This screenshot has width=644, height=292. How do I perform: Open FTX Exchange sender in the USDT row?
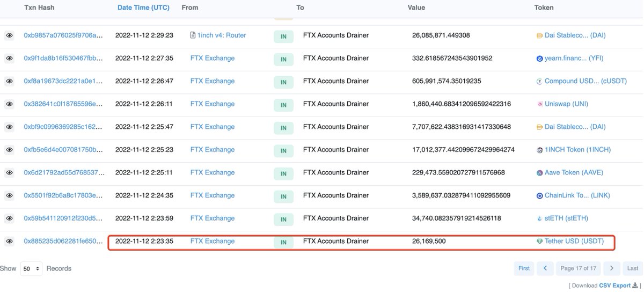[x=213, y=241]
